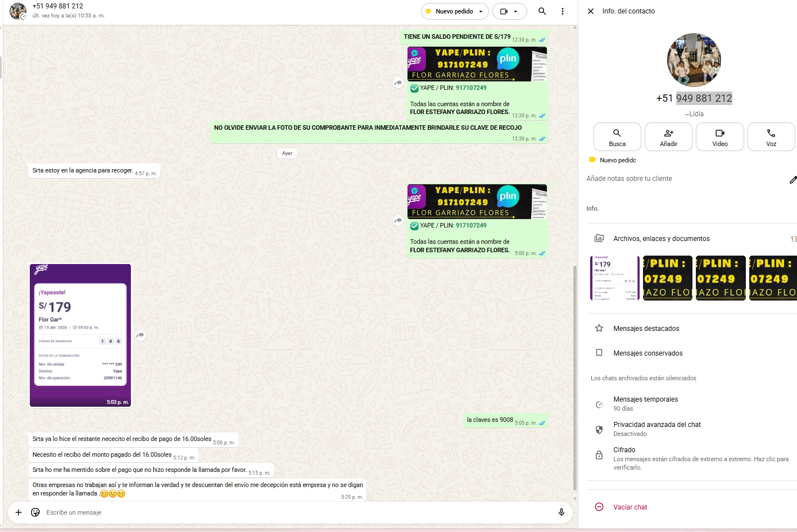This screenshot has height=532, width=797.
Task: Forward the Yape receipt image
Action: (x=141, y=335)
